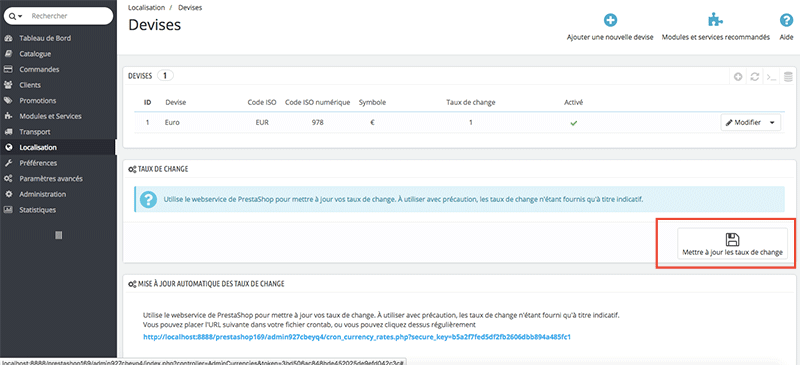Sort by Code ISO numérique column header
Viewport: 800px width, 365px height.
317,102
